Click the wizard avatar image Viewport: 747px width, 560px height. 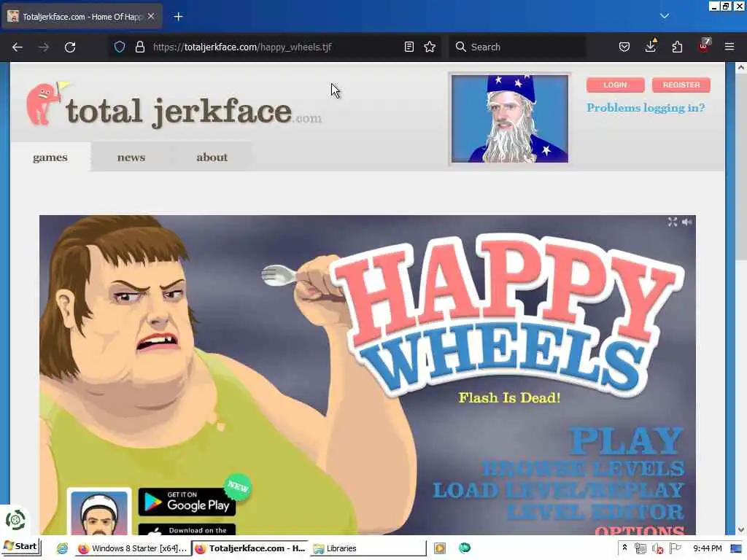coord(510,119)
